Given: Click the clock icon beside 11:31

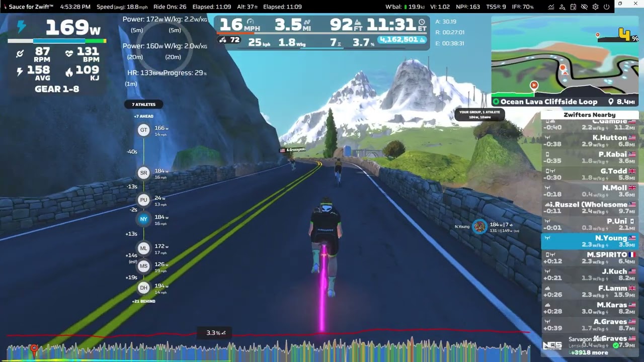Looking at the screenshot, I should coord(422,22).
